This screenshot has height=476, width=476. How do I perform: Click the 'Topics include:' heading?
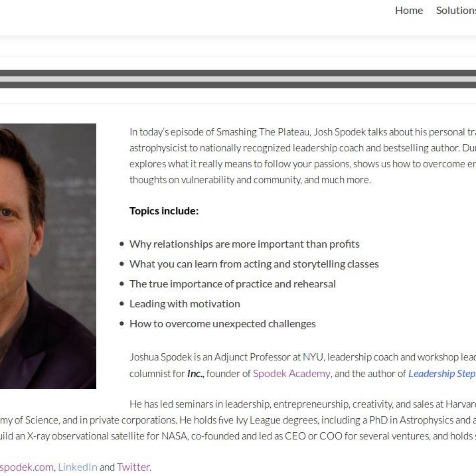164,211
